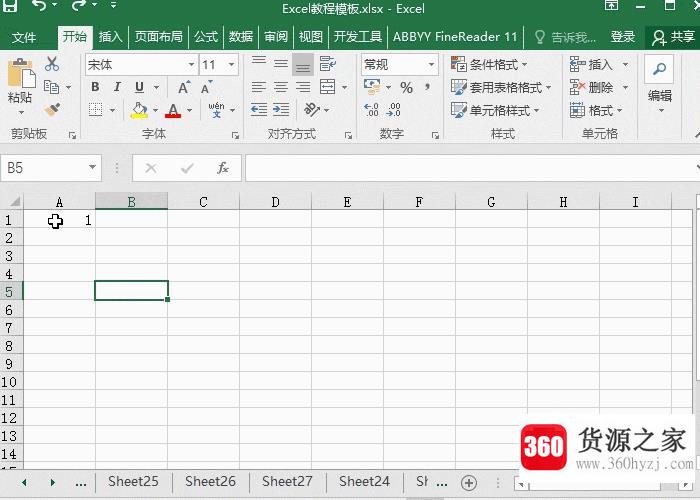
Task: Expand the 插入 cells insert dropdown
Action: (x=625, y=65)
